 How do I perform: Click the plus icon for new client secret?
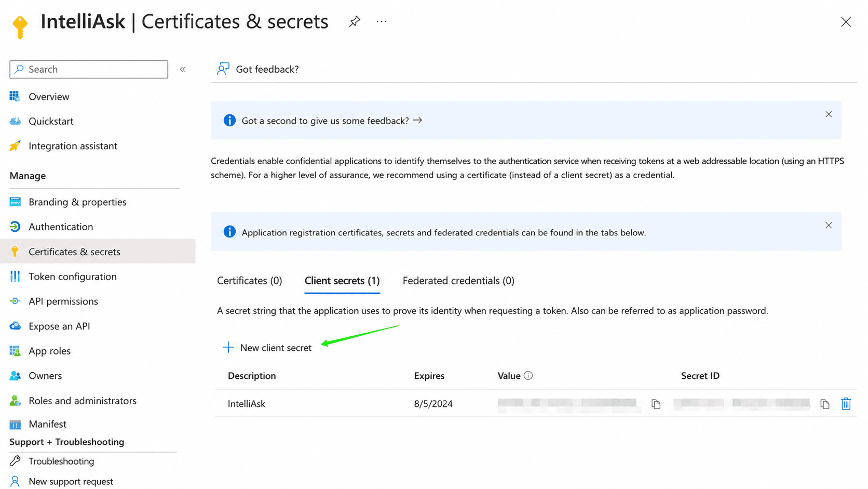(x=228, y=348)
